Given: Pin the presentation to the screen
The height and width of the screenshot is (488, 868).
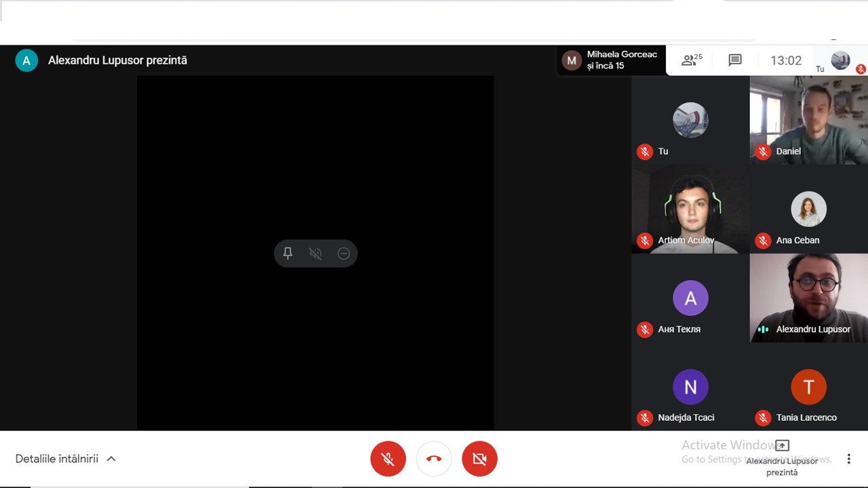Looking at the screenshot, I should [288, 253].
